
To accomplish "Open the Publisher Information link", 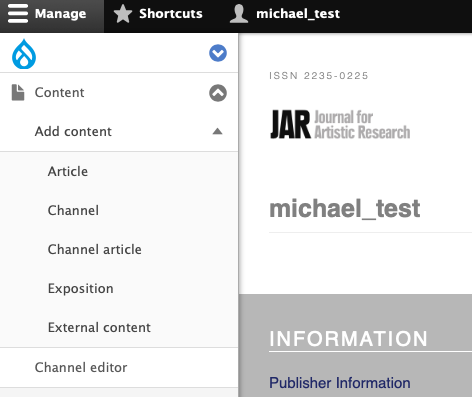I will point(340,383).
